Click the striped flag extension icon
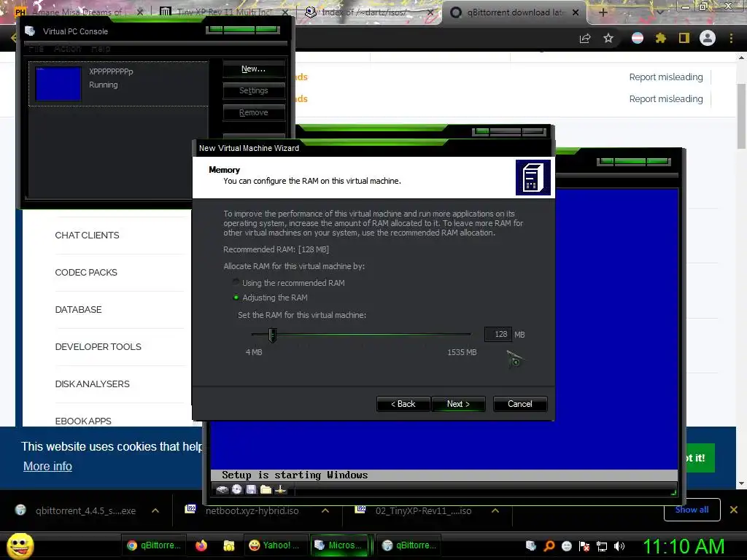 (638, 38)
